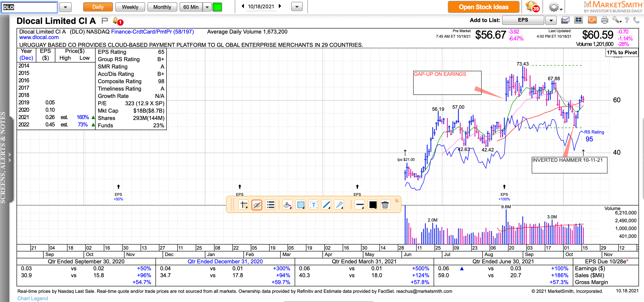Add stock to the EPS list
This screenshot has height=302, width=644.
pyautogui.click(x=523, y=20)
